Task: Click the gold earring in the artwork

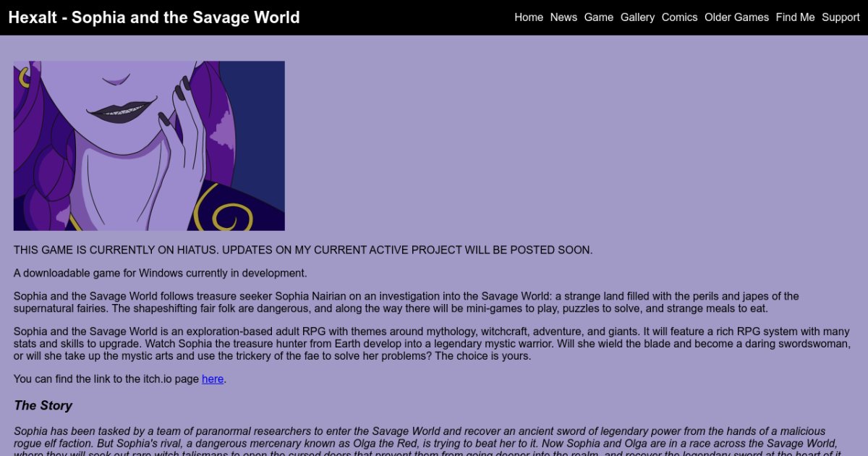Action: coord(23,77)
